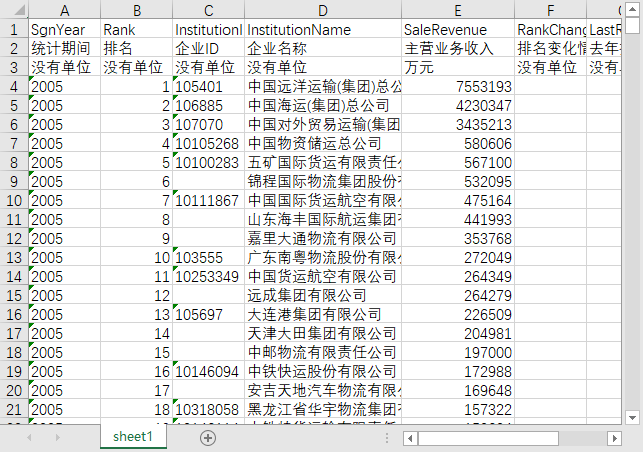Select the 中国海运(集团)总公司 cell
The height and width of the screenshot is (452, 643).
click(x=323, y=105)
